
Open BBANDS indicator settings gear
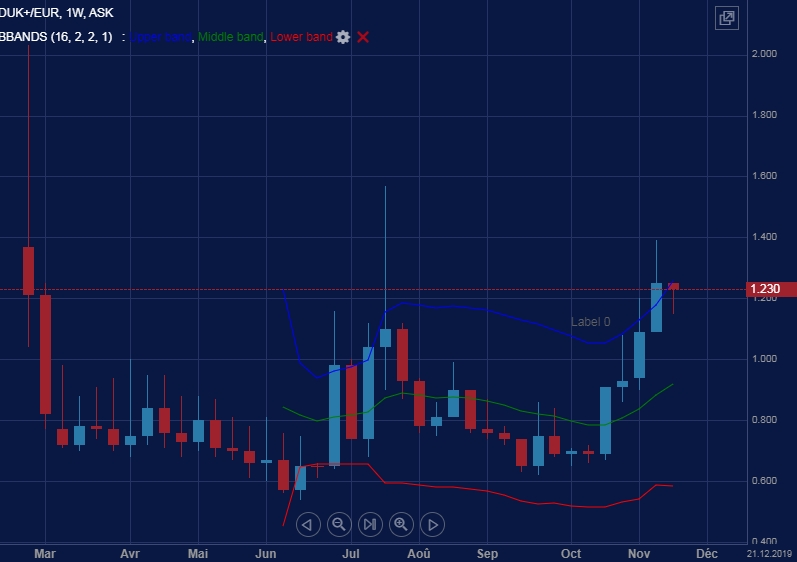[343, 37]
